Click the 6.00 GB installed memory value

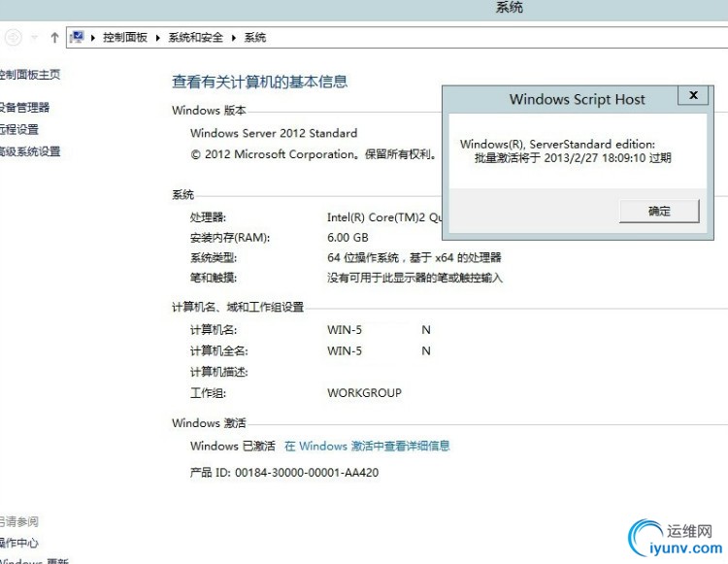347,238
